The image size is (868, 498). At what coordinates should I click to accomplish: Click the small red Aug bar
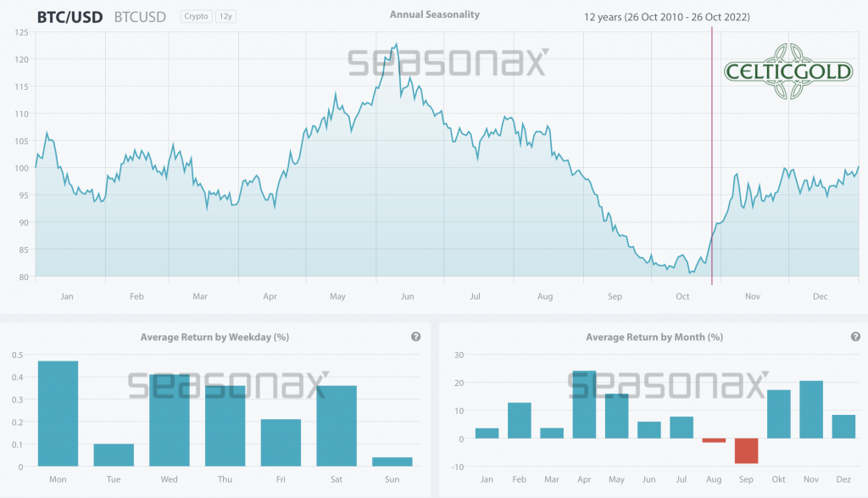tap(714, 440)
